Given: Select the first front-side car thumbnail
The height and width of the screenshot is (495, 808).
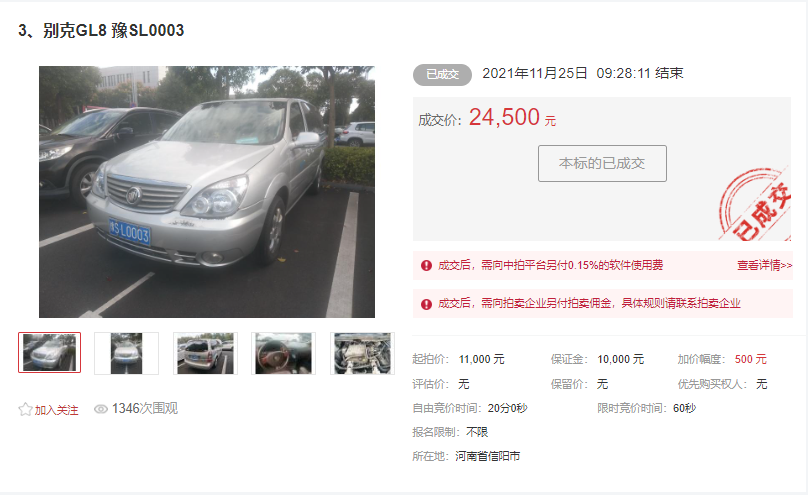Looking at the screenshot, I should pyautogui.click(x=49, y=352).
